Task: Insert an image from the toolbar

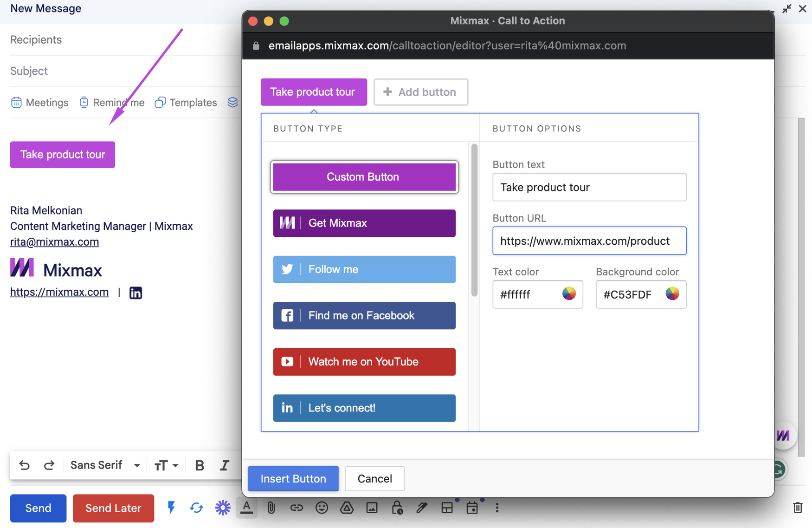Action: 372,508
